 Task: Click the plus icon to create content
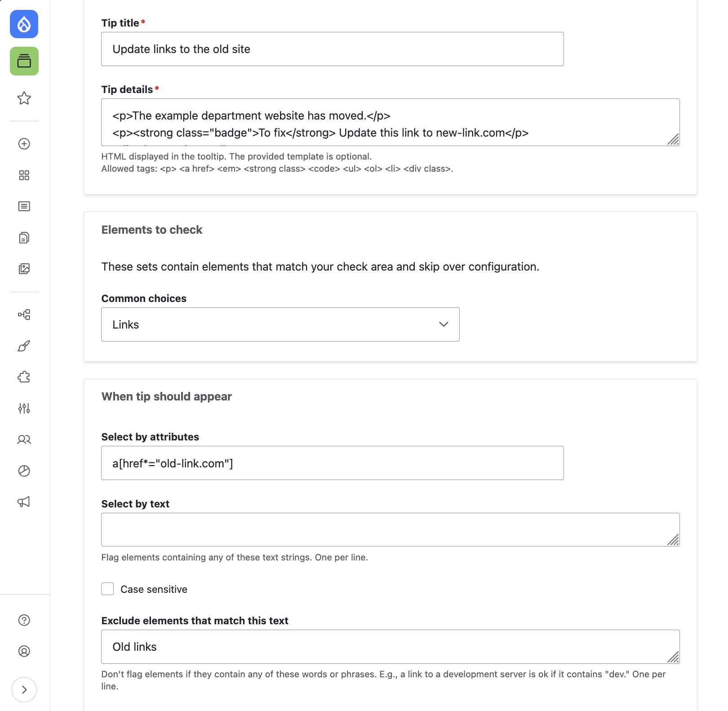pos(24,144)
